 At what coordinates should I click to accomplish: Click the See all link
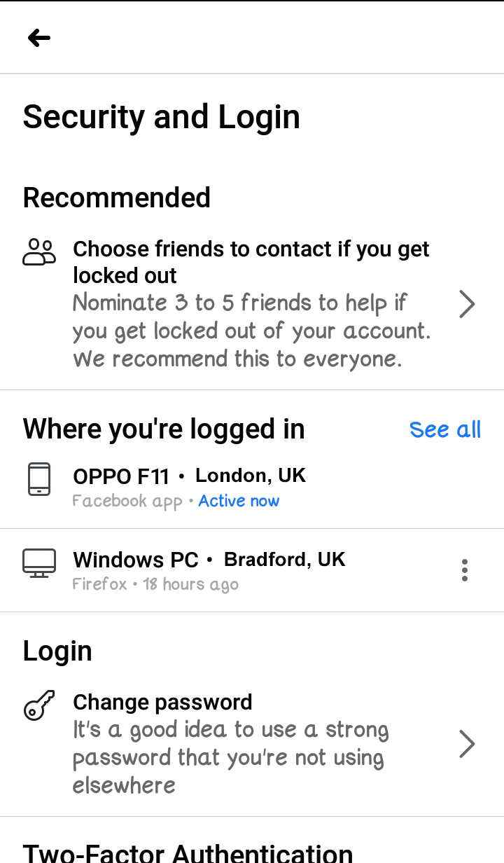click(x=445, y=429)
